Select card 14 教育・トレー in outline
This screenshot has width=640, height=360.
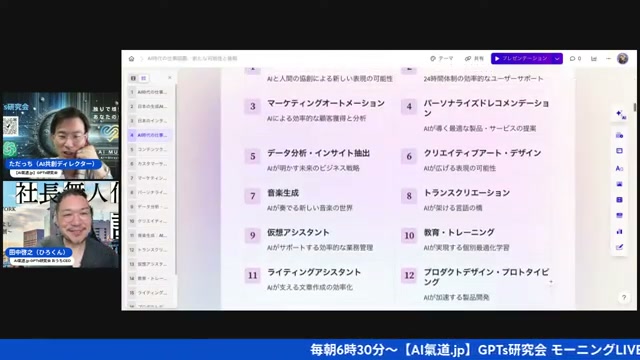point(149,278)
